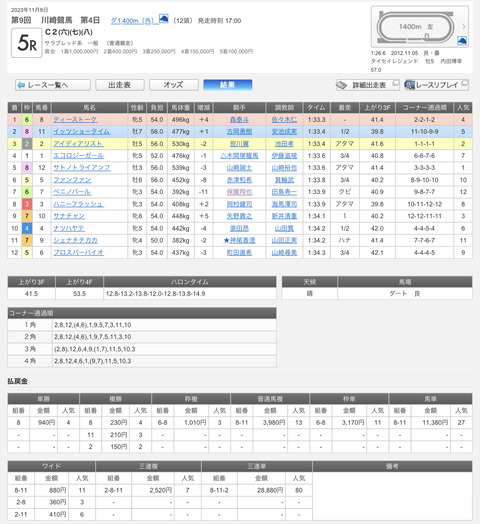Open 詳細出走表 in new window

click(x=367, y=85)
